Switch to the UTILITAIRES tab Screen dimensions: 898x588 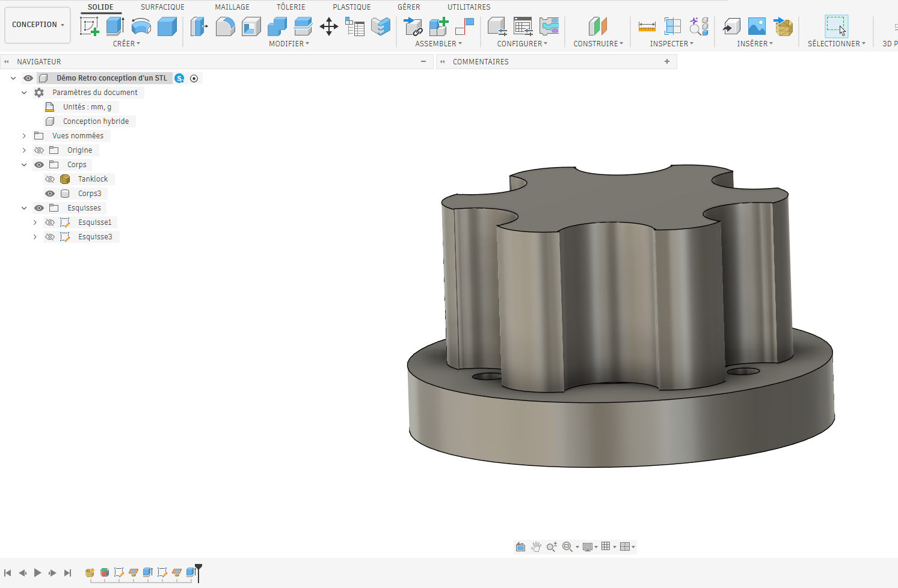[469, 7]
